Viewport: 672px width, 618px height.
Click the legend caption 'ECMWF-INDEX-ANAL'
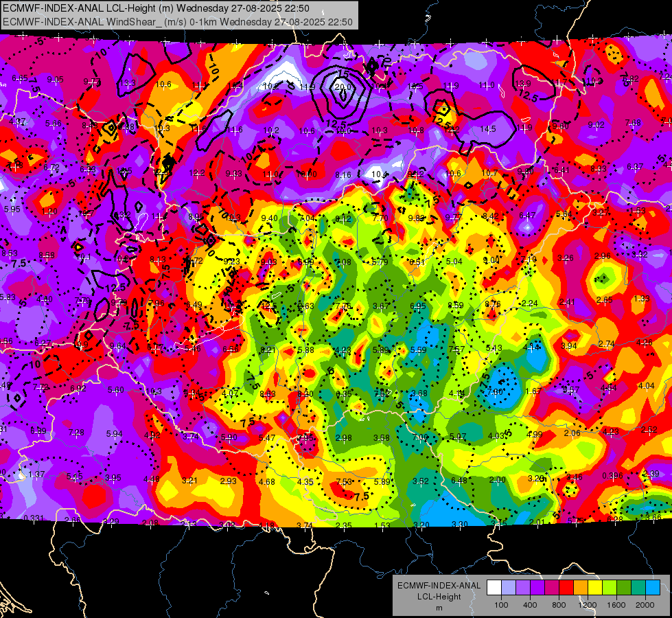(x=439, y=586)
